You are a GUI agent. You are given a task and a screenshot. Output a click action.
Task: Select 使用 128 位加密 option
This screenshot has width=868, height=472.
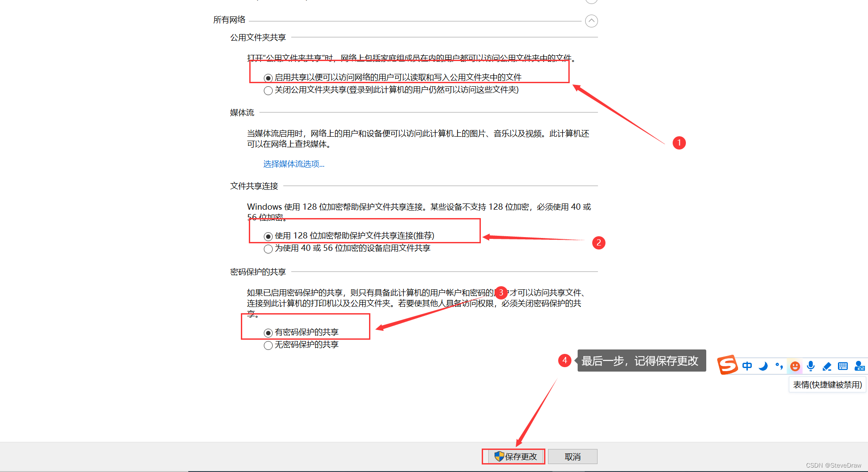268,236
